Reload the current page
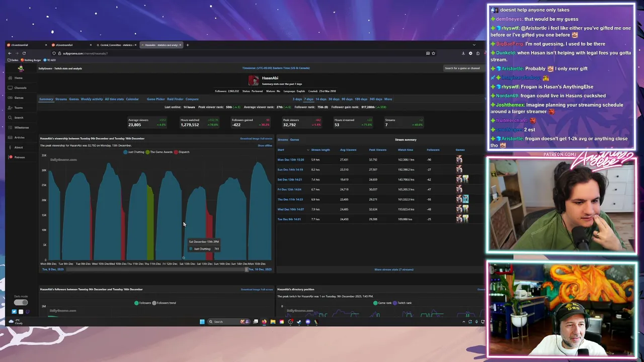 pos(24,53)
